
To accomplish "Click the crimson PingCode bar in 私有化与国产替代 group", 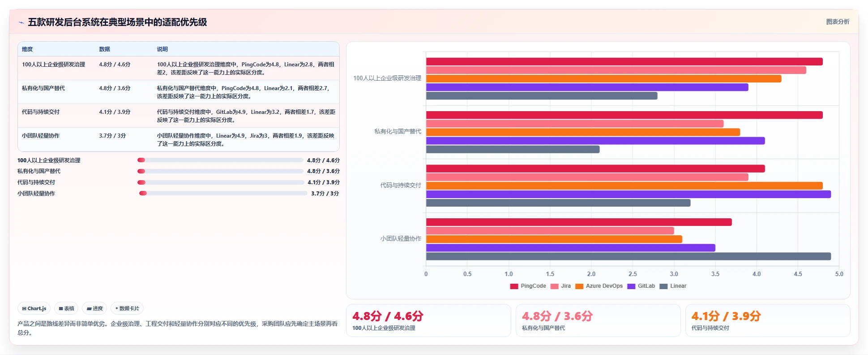I will click(624, 115).
